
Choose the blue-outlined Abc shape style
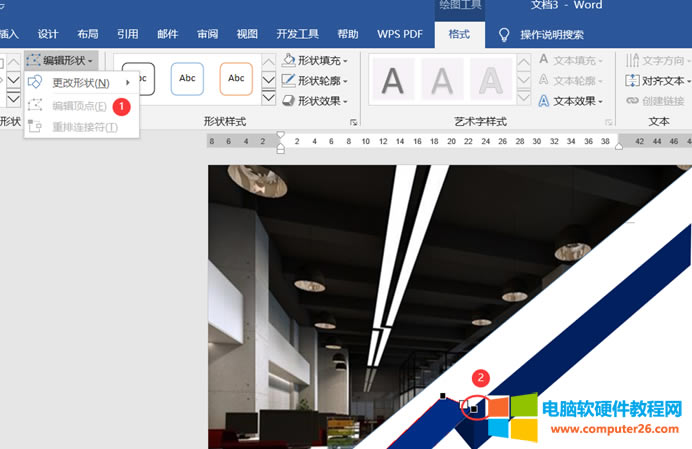(x=187, y=78)
